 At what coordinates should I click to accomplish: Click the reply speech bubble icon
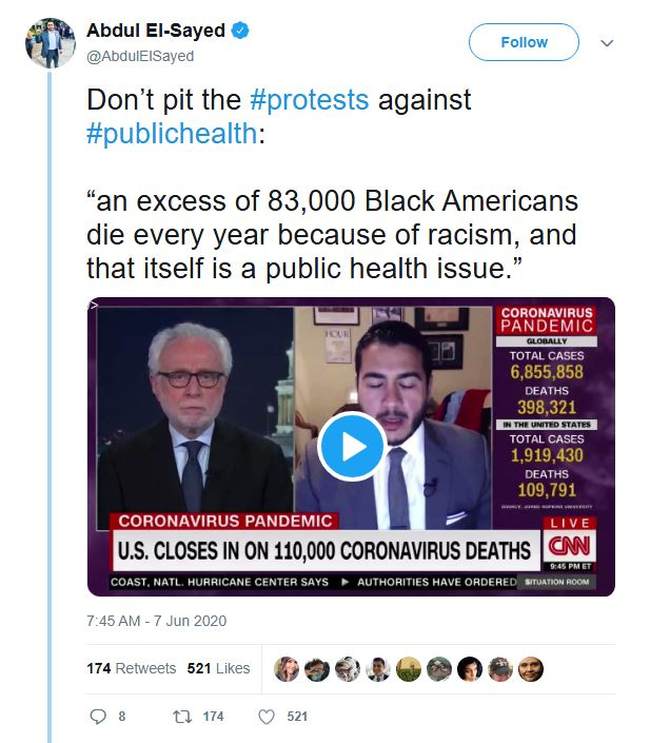98,716
